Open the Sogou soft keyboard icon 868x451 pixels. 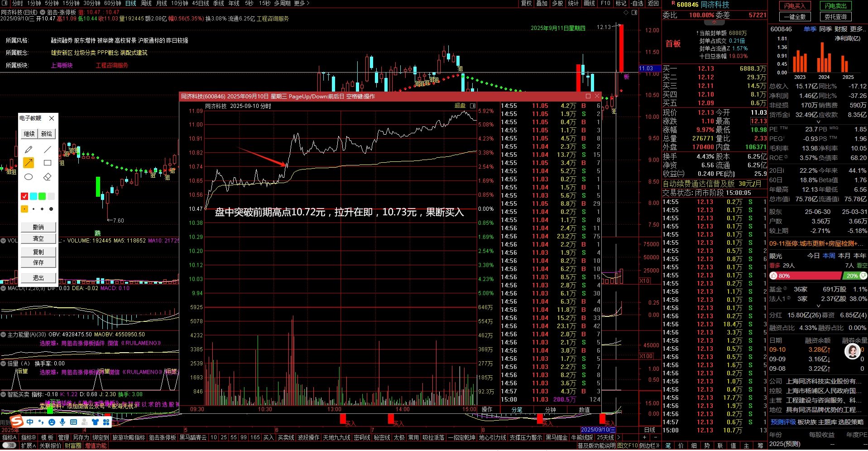tap(73, 422)
